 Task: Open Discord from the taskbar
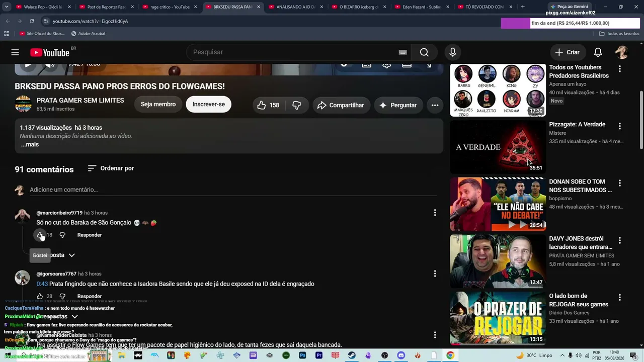click(x=401, y=355)
